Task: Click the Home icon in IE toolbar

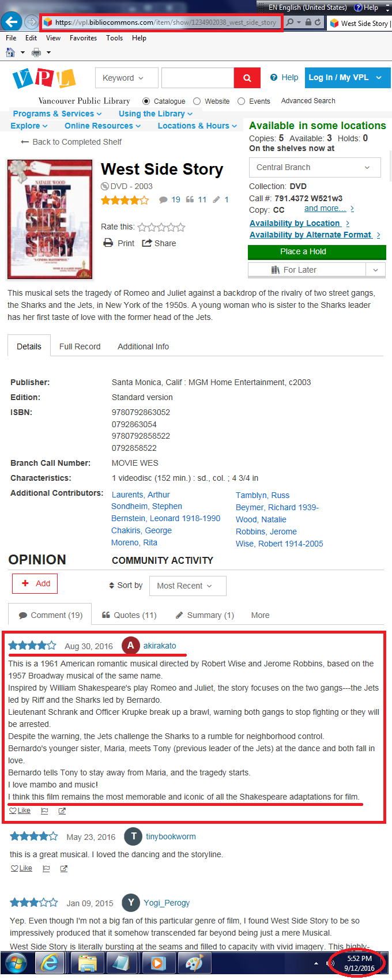Action: pos(10,52)
